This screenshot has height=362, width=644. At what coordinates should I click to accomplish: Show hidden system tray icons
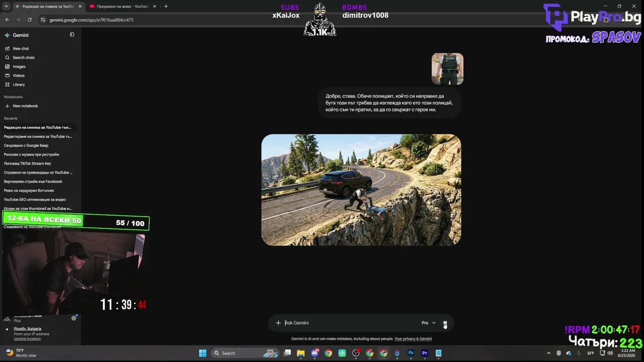[548, 353]
